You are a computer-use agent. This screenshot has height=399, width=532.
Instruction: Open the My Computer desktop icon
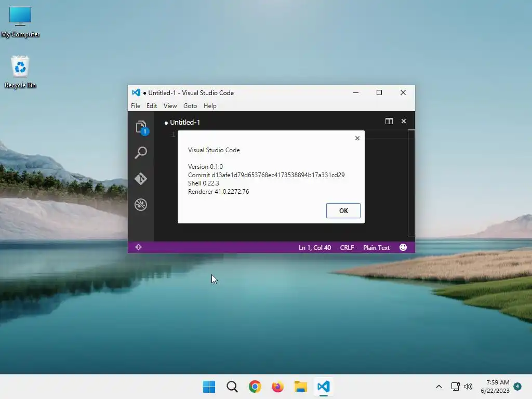20,22
